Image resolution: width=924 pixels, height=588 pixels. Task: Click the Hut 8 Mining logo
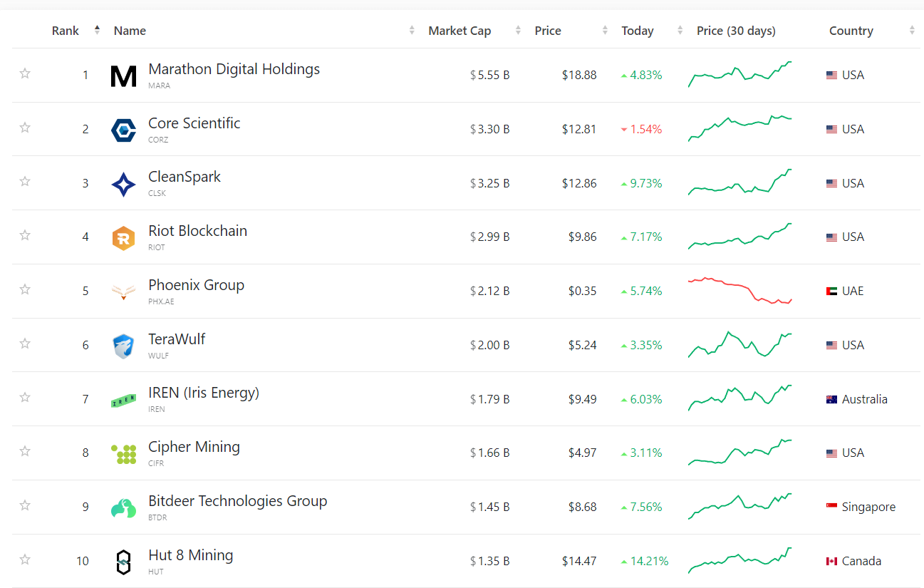point(123,562)
